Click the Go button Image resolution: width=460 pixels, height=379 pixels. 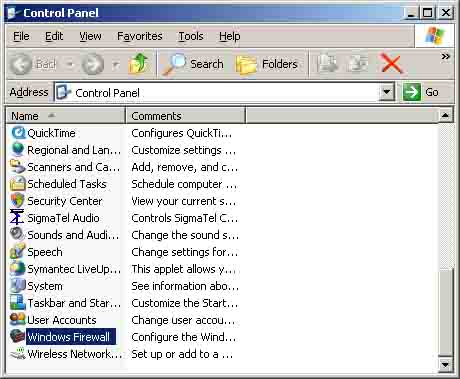point(422,92)
